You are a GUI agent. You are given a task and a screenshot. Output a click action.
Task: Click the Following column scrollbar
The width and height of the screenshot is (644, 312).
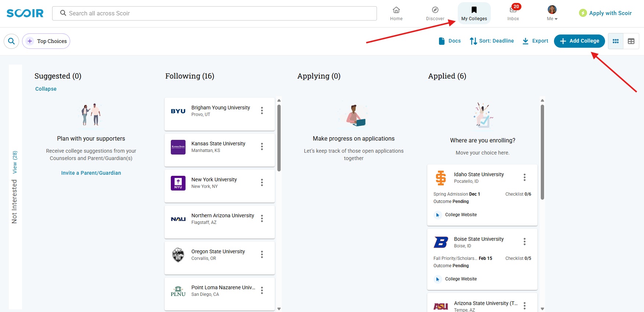pyautogui.click(x=279, y=138)
